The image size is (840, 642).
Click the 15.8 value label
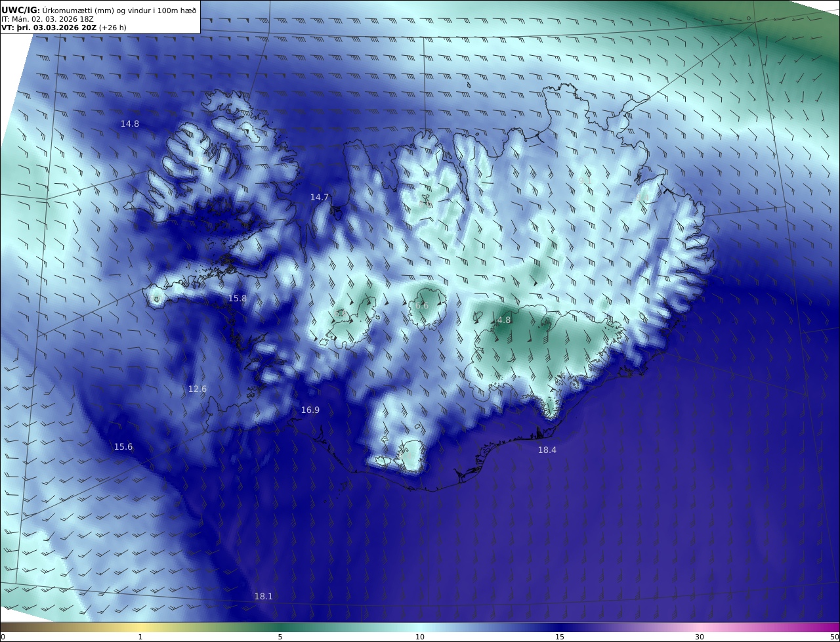pyautogui.click(x=238, y=298)
